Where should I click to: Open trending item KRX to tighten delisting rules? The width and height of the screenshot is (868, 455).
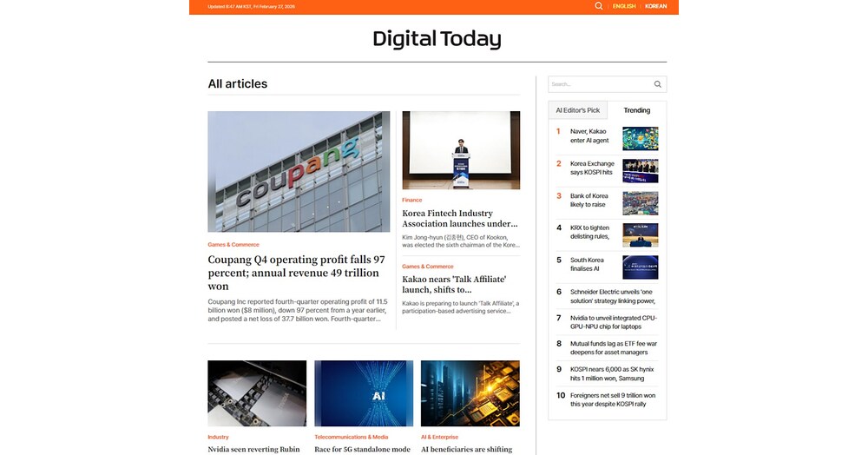coord(589,232)
